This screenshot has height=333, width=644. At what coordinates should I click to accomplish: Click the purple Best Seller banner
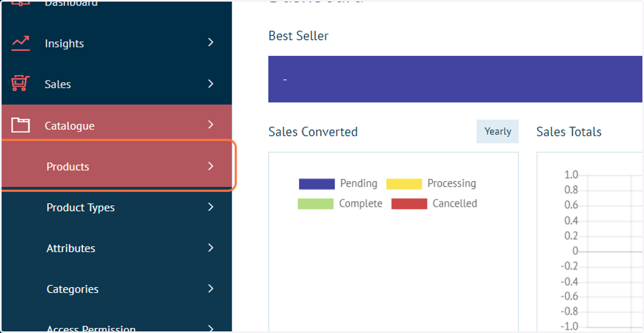pyautogui.click(x=455, y=79)
